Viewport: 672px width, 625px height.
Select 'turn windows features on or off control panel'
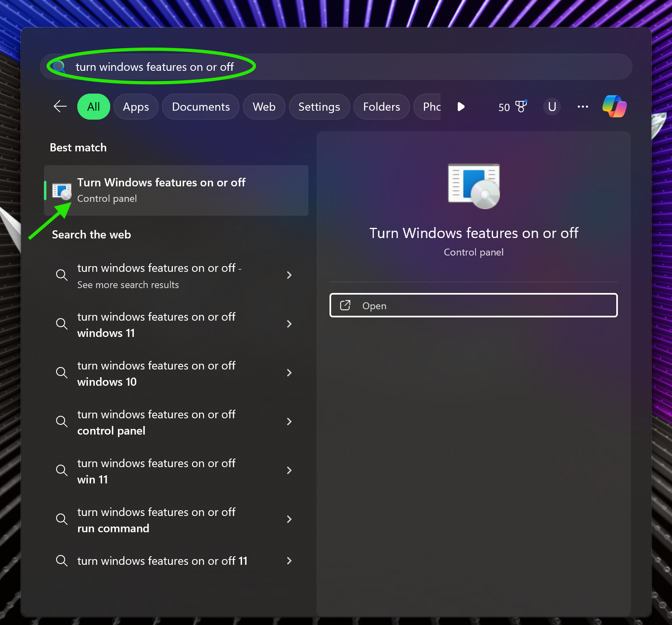coord(176,422)
